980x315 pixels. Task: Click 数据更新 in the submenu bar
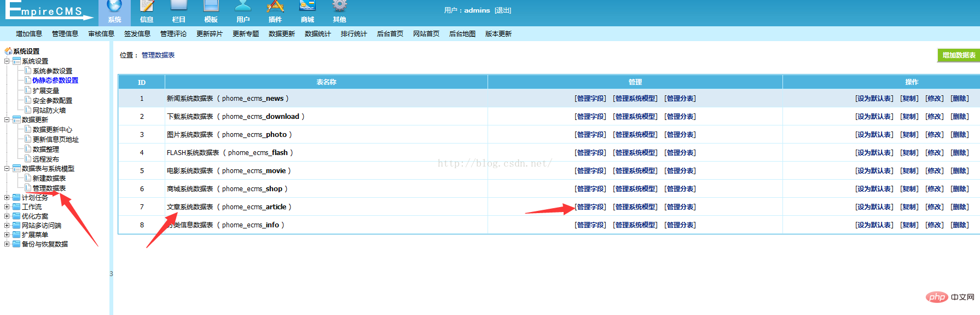pyautogui.click(x=282, y=33)
